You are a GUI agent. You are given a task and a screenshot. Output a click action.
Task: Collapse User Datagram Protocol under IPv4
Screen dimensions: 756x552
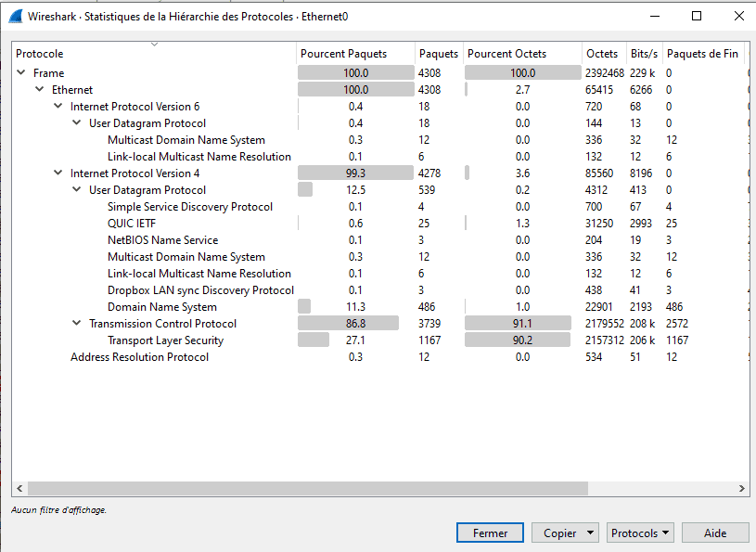pyautogui.click(x=77, y=189)
